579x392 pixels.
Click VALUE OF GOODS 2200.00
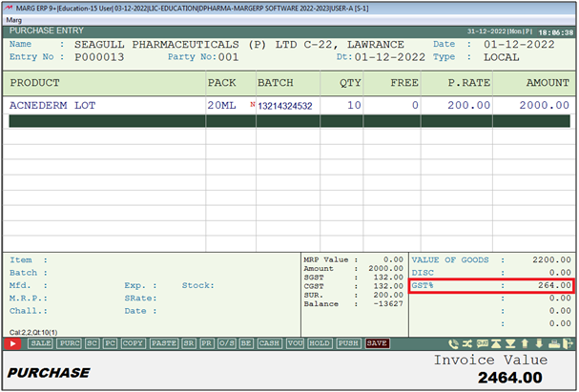pyautogui.click(x=551, y=259)
